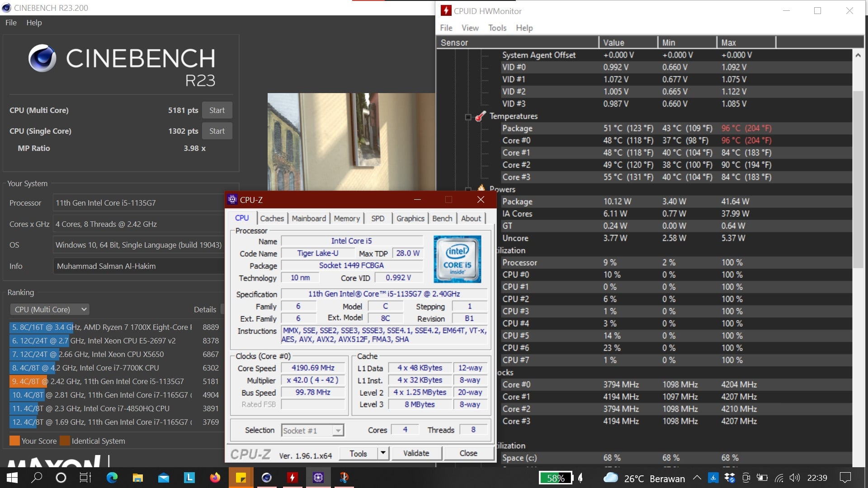Open the red scissors app on taskbar
Viewport: 868px width, 488px height.
[344, 478]
